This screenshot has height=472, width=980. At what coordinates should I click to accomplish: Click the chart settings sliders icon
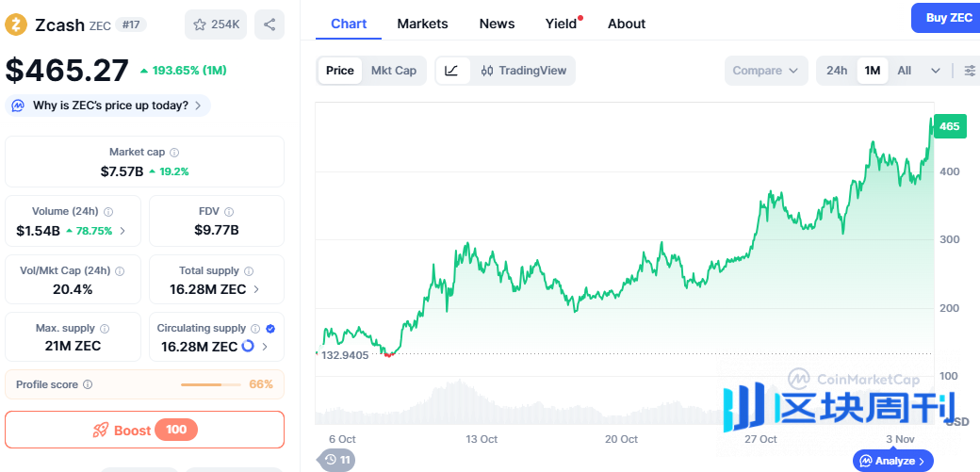coord(970,71)
